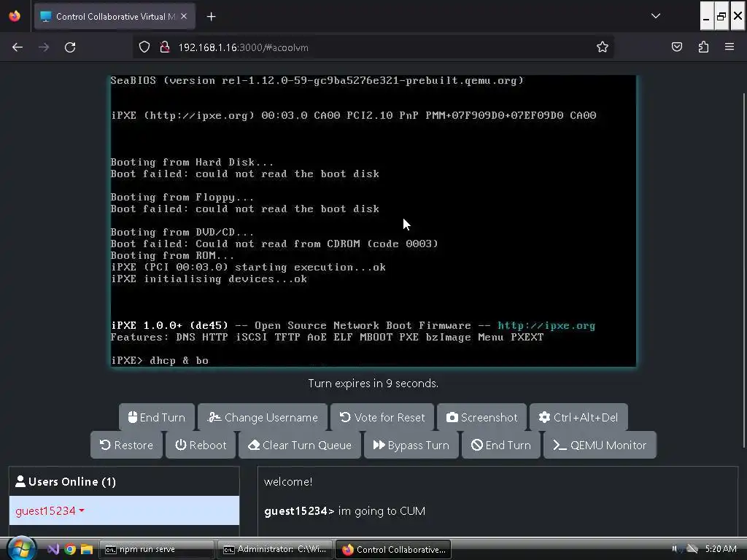Open the Firefox hamburger menu

729,47
